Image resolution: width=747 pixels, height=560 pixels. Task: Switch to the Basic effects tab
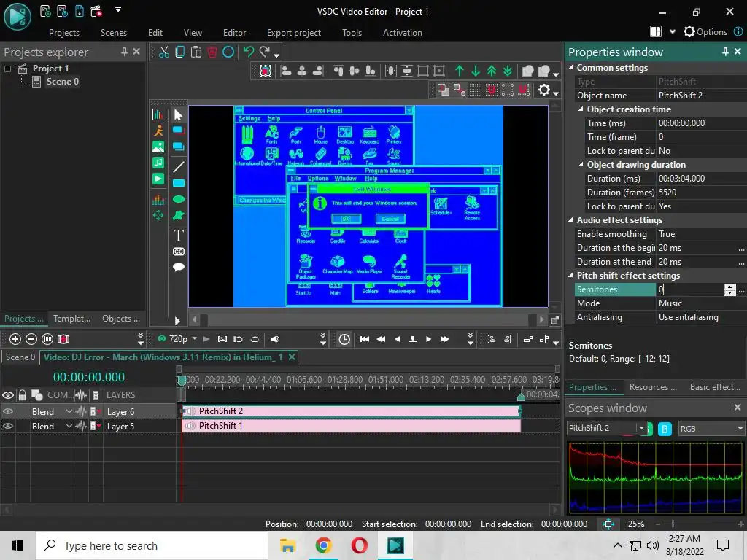coord(715,387)
